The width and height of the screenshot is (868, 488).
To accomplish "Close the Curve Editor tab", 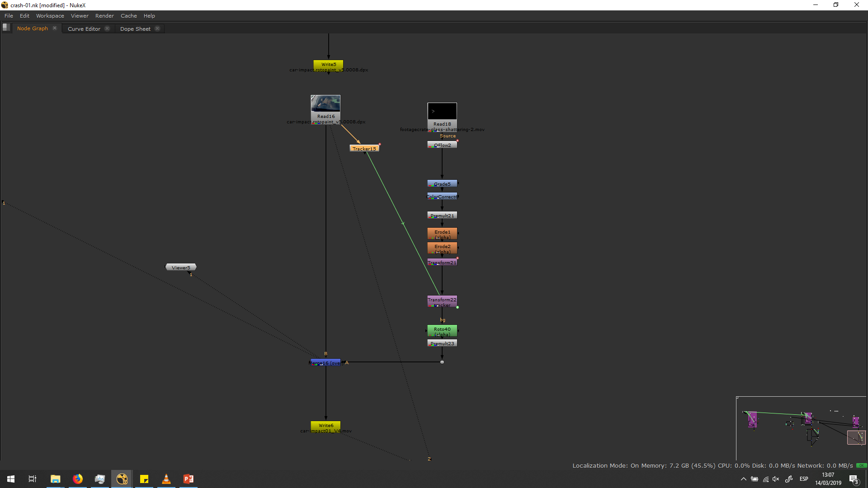I will pos(107,28).
